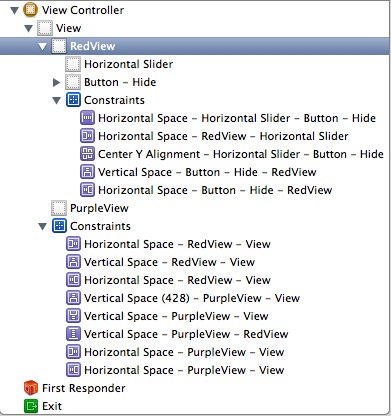Screen dimensions: 391x416
Task: Collapse the Constraints group below PurpleView
Action: point(43,226)
